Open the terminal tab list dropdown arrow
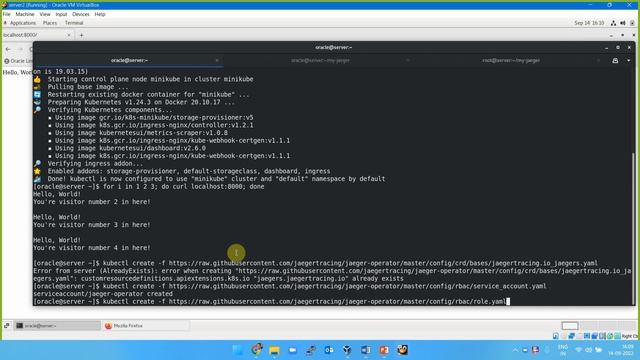The height and width of the screenshot is (360, 640). point(629,60)
